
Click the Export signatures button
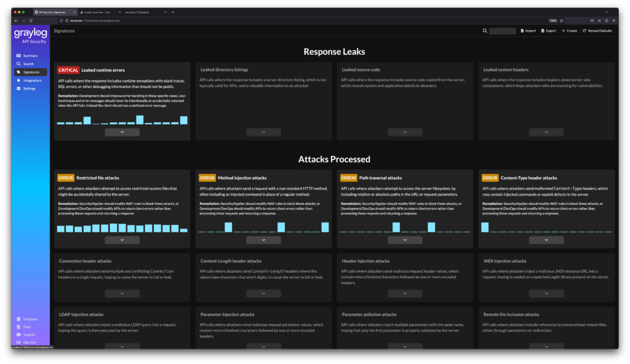pyautogui.click(x=548, y=30)
